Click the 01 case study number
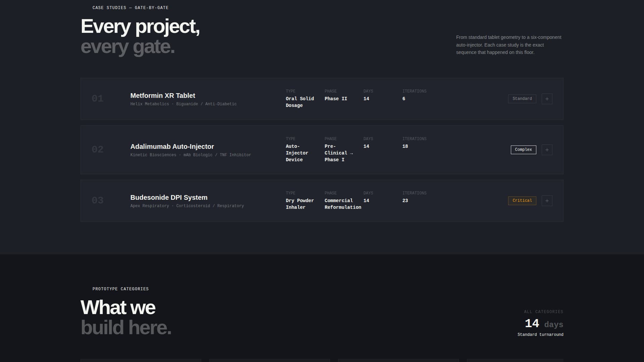This screenshot has height=362, width=644. 98,99
